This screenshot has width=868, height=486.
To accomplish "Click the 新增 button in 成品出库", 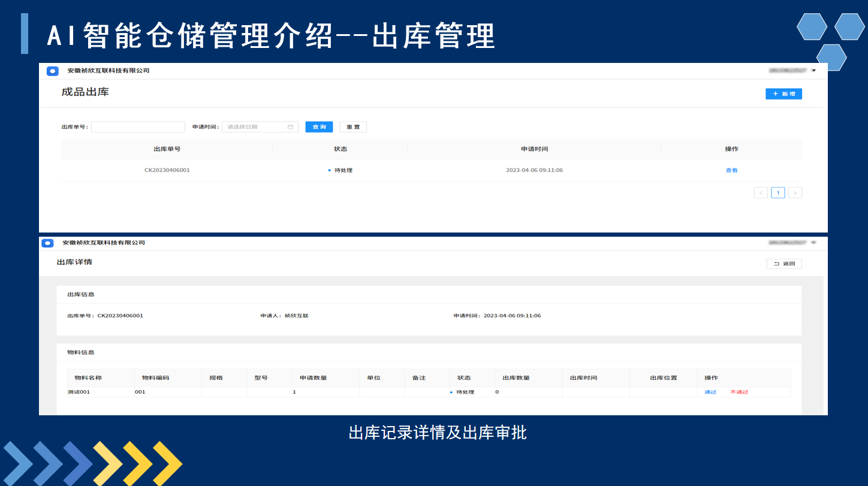I will point(783,94).
